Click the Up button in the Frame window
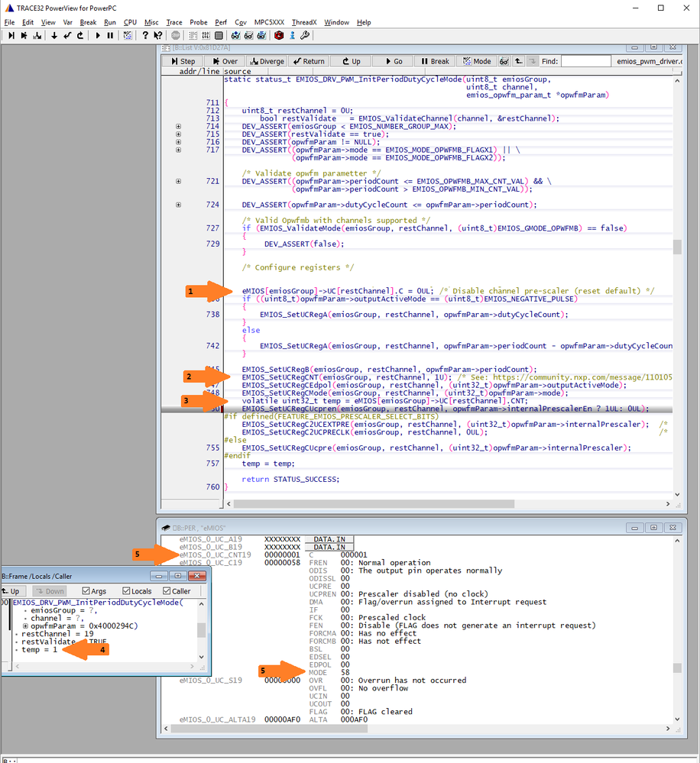The image size is (700, 763). coord(15,590)
